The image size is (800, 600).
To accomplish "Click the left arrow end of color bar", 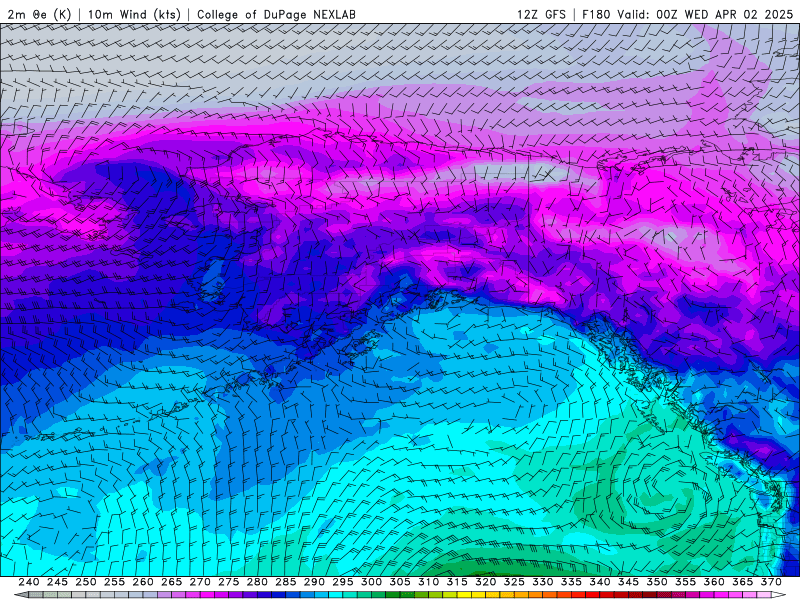I will click(21, 595).
